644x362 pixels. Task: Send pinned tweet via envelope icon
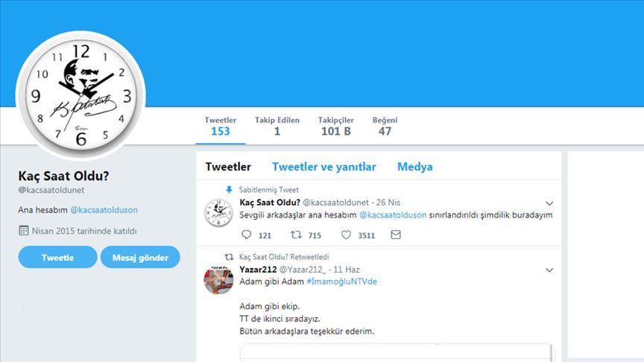396,235
